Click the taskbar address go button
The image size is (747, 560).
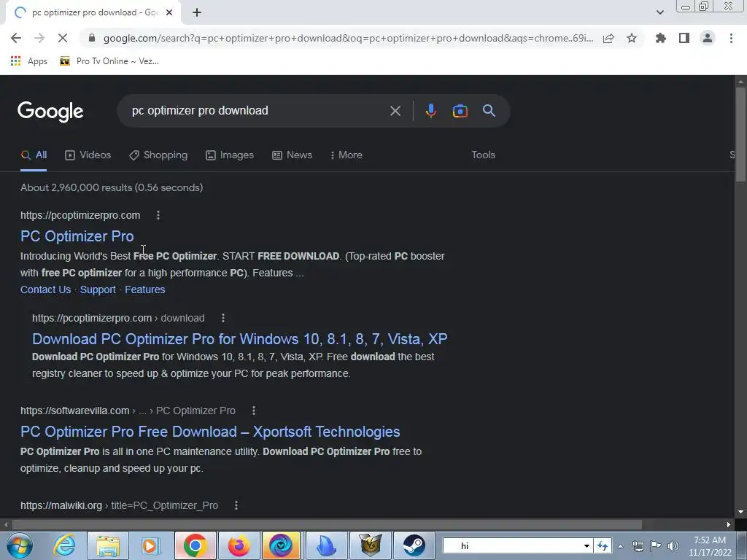coord(603,546)
